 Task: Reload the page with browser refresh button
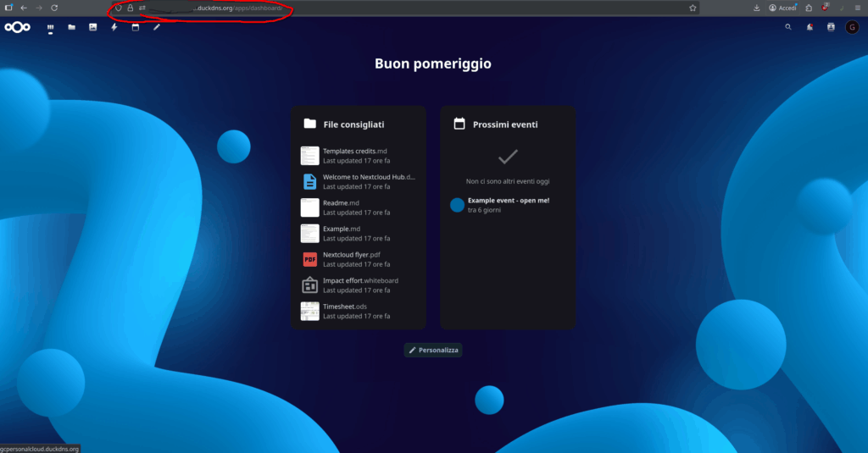tap(54, 8)
